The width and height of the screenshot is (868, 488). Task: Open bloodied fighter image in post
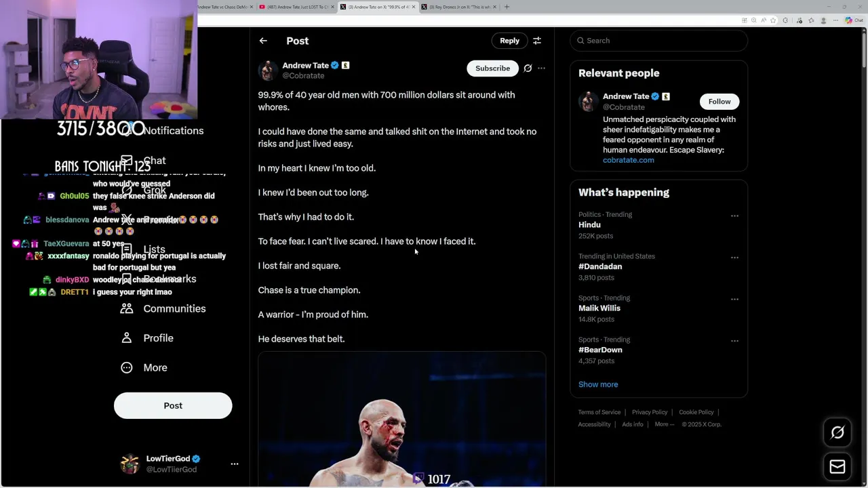tap(401, 420)
